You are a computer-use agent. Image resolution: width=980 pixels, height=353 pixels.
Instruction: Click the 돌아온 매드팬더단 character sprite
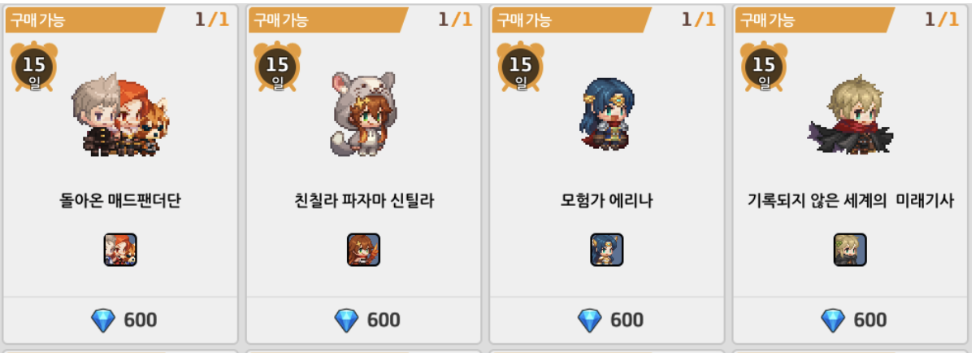pos(121,115)
